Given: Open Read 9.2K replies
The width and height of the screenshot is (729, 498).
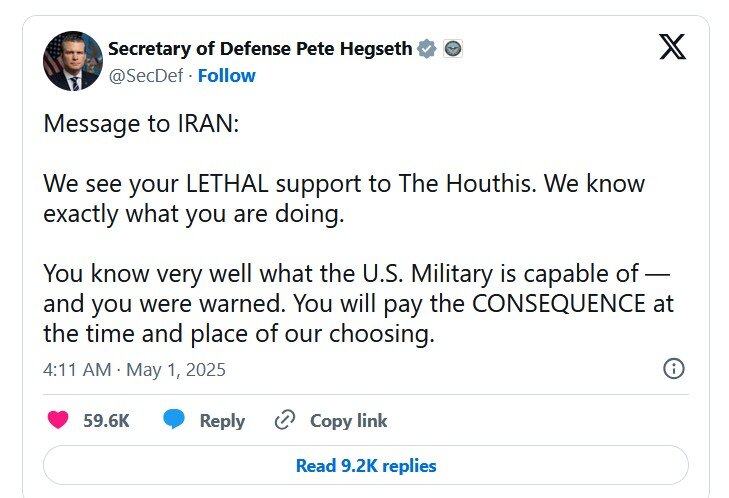Looking at the screenshot, I should 365,466.
